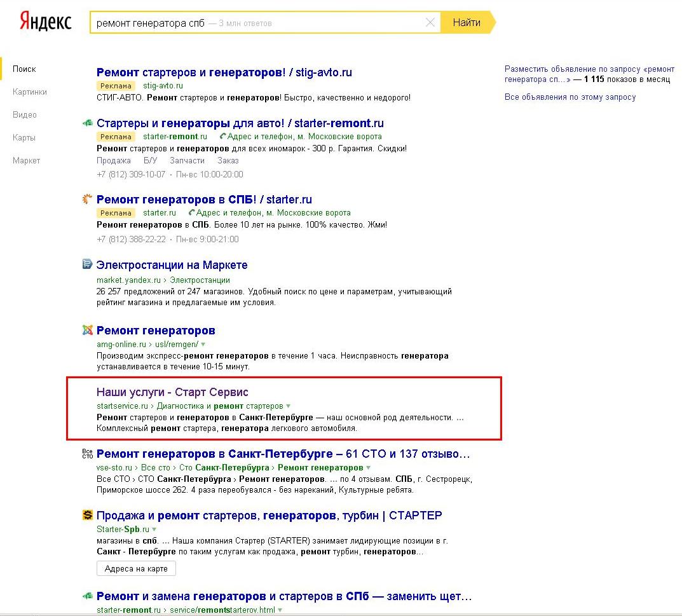This screenshot has width=682, height=616.
Task: Switch to the Карты tab
Action: pyautogui.click(x=24, y=137)
